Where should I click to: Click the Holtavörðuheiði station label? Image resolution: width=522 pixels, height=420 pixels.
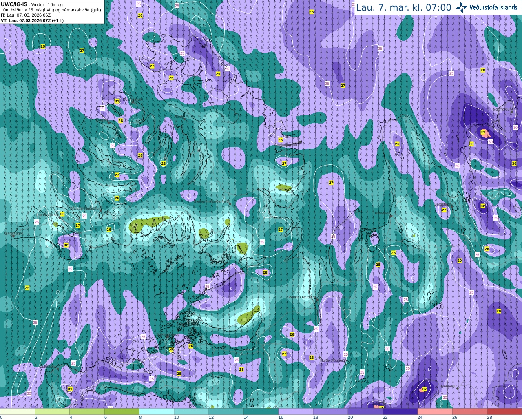point(333,360)
